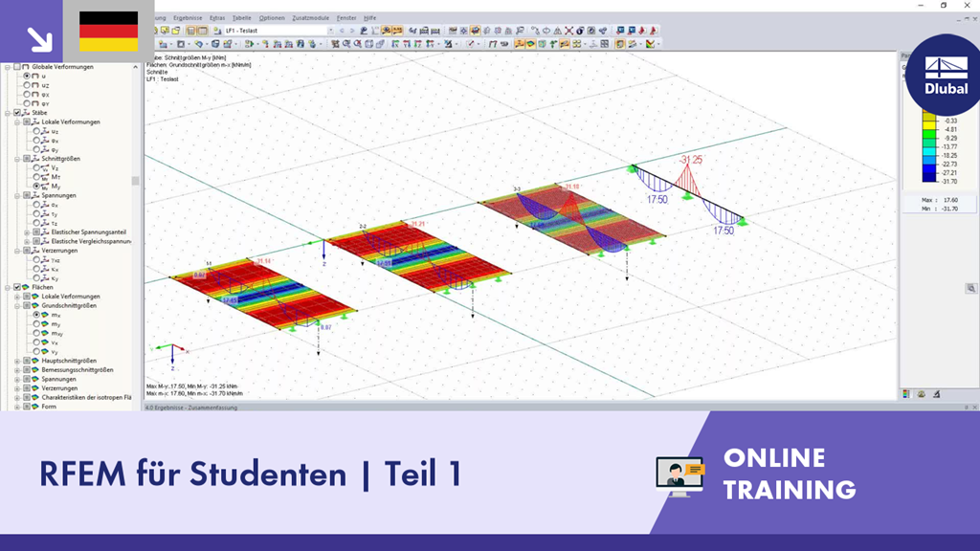Screen dimensions: 980x551
Task: Click the highlighted isometric view toolbar icon
Action: 475,31
